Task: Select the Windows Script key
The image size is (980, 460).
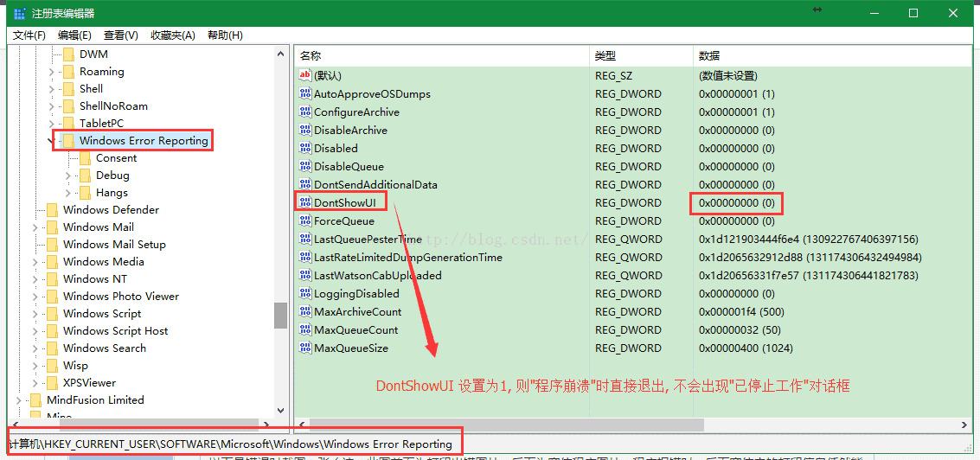Action: (x=102, y=314)
